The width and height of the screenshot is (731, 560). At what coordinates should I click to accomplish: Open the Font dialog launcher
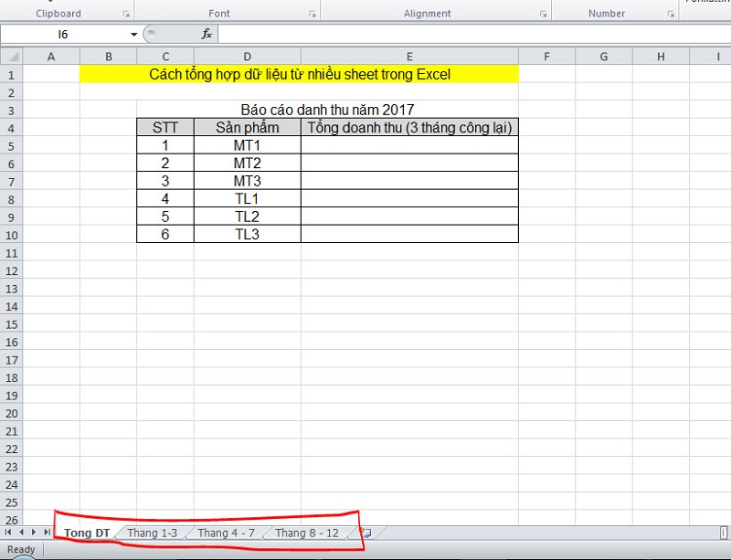(313, 14)
